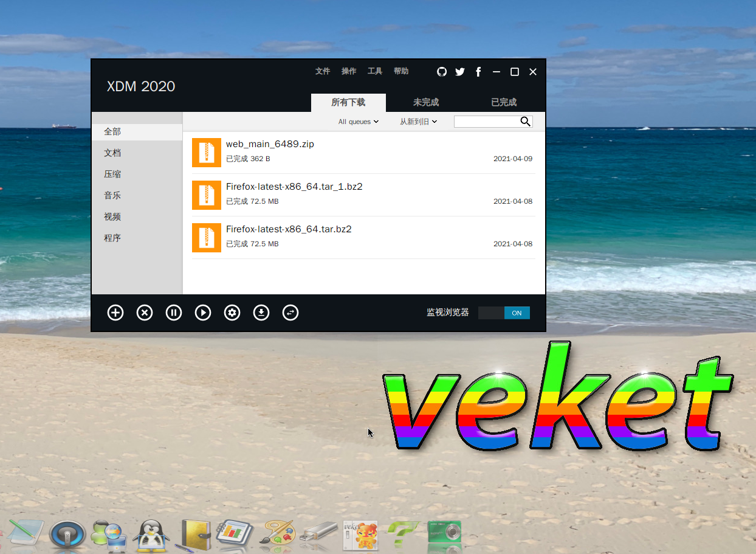Close the XDM window

533,72
